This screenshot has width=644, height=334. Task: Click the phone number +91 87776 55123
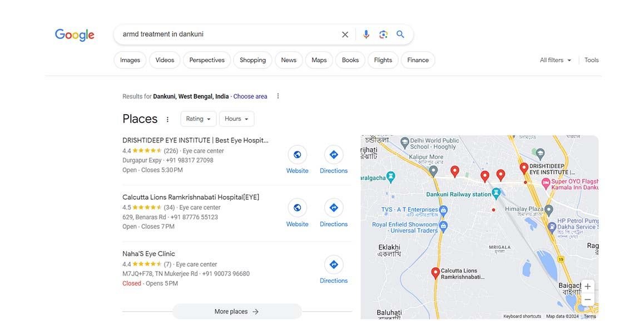(x=194, y=217)
